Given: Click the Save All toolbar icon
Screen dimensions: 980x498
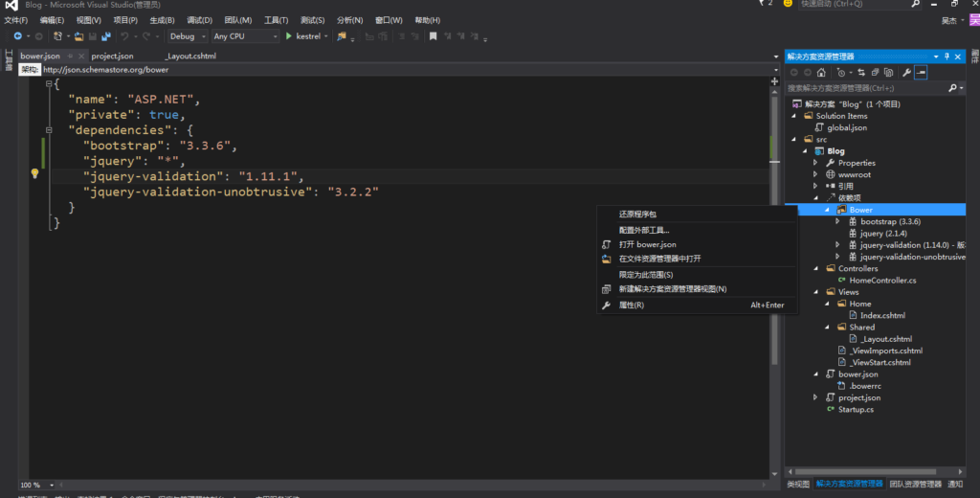Looking at the screenshot, I should coord(105,36).
